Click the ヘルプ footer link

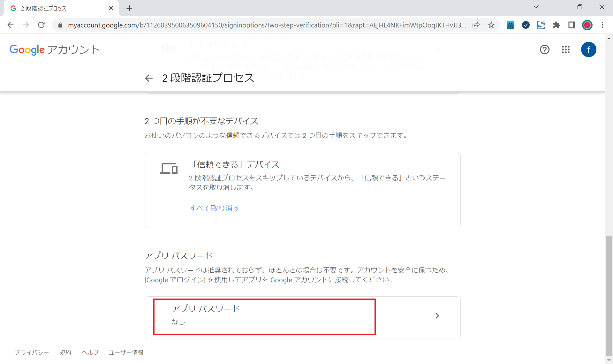[x=90, y=353]
